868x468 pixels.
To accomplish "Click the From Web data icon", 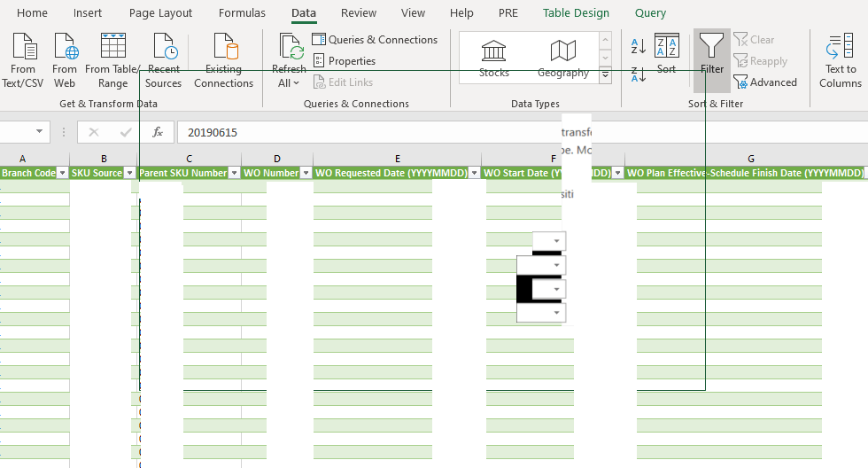I will [66, 46].
